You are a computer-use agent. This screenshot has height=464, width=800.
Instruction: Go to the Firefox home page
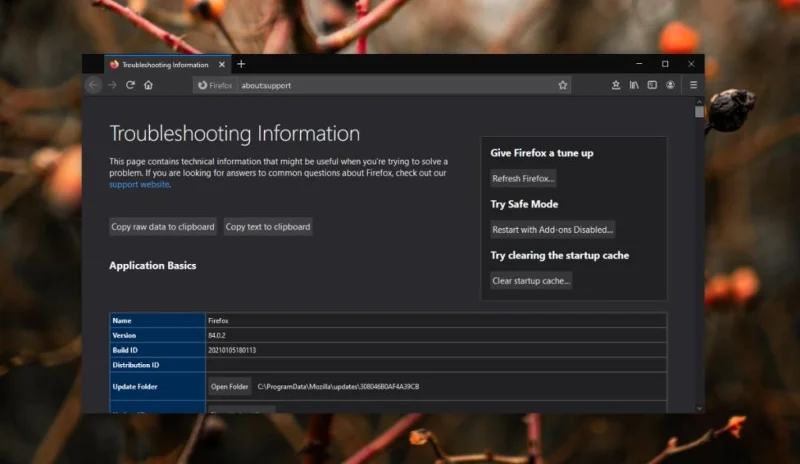click(x=148, y=85)
